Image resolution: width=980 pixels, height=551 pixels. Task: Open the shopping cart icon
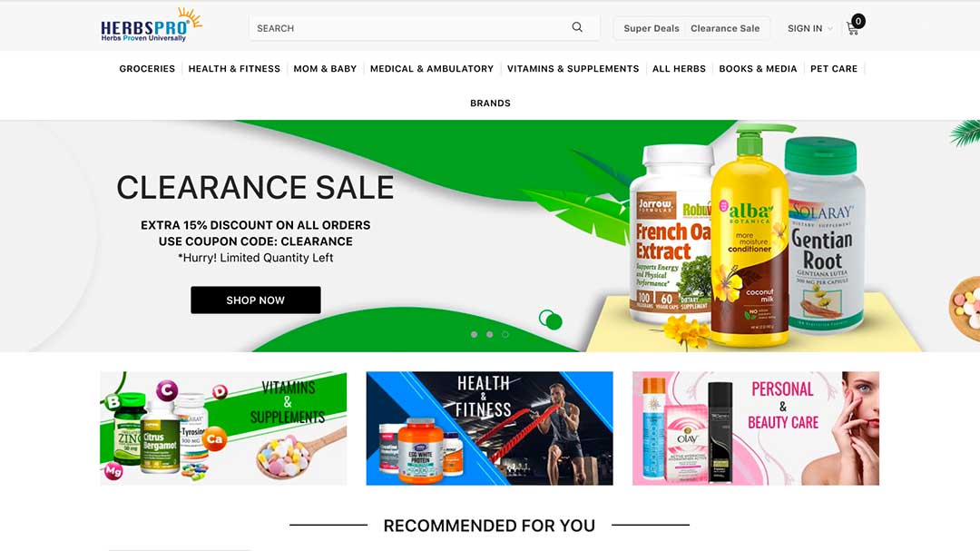(852, 28)
